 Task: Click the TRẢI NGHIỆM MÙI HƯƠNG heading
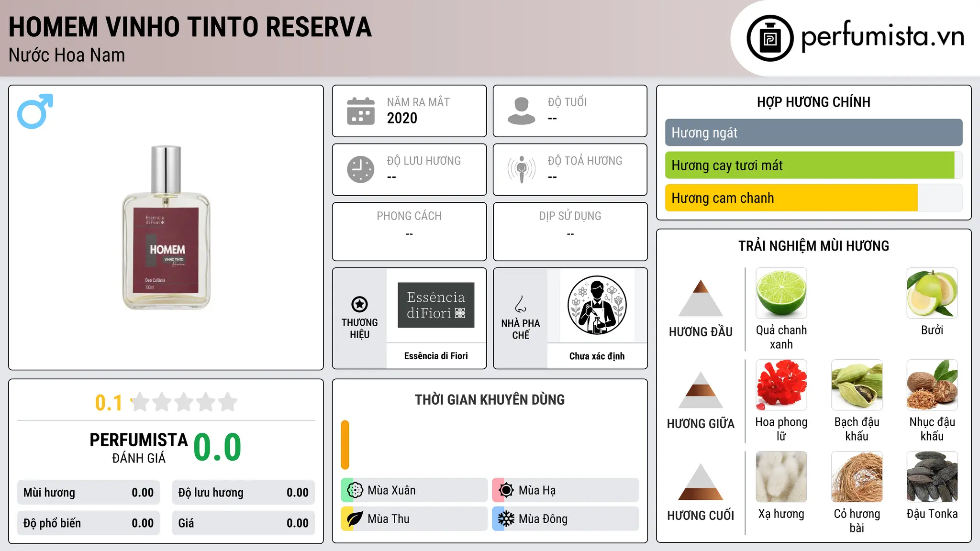[813, 246]
